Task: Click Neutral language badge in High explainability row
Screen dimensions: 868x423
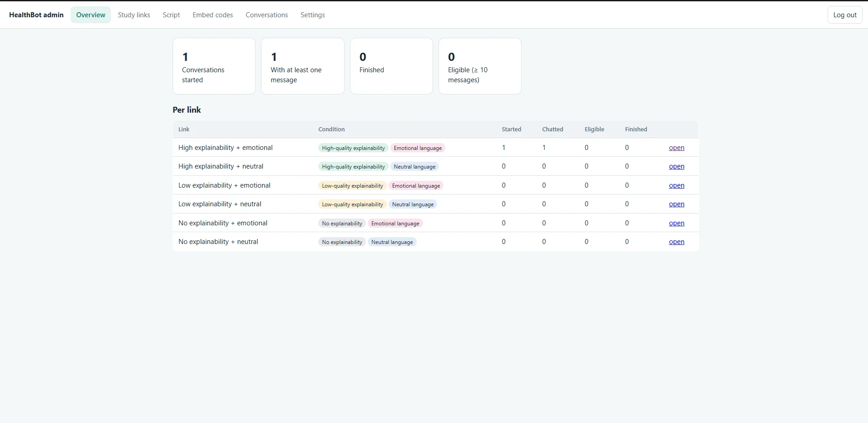Action: point(414,167)
